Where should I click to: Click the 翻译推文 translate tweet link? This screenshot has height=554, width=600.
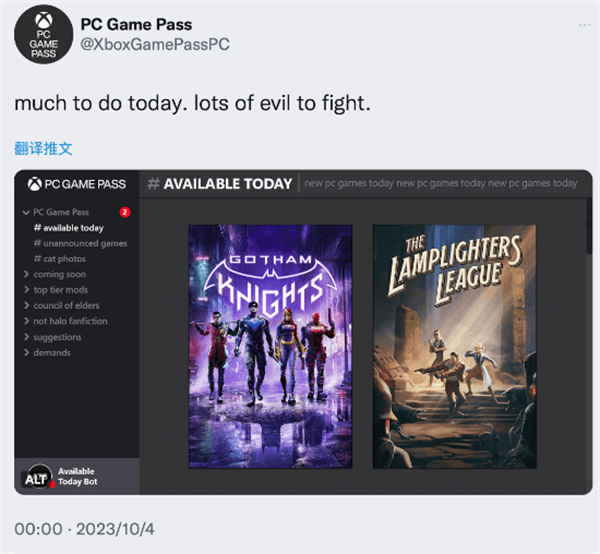tap(43, 148)
